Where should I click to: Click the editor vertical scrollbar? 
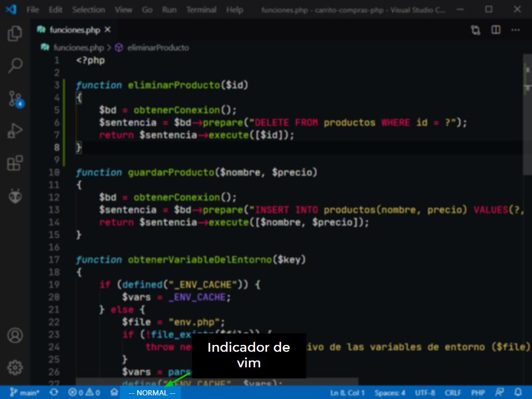click(528, 115)
